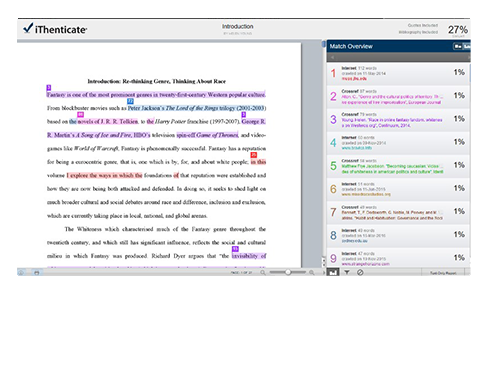Toggle the view mode switch in Match Overview header
The height and width of the screenshot is (374, 488).
coord(461,46)
